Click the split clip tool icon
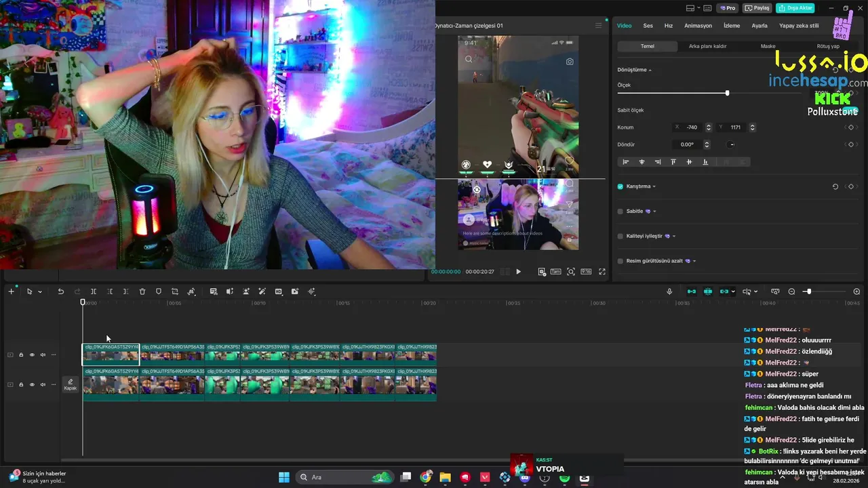 [x=94, y=291]
